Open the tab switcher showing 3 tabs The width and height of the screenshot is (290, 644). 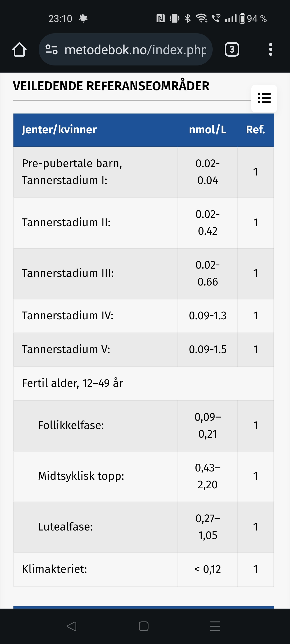(232, 50)
